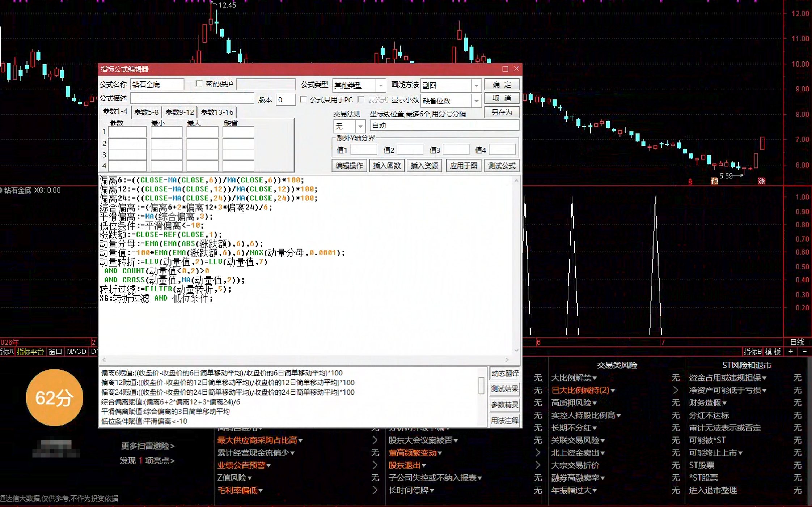Expand 资金占用或违规担保 item
Image resolution: width=812 pixels, height=507 pixels.
(x=727, y=378)
